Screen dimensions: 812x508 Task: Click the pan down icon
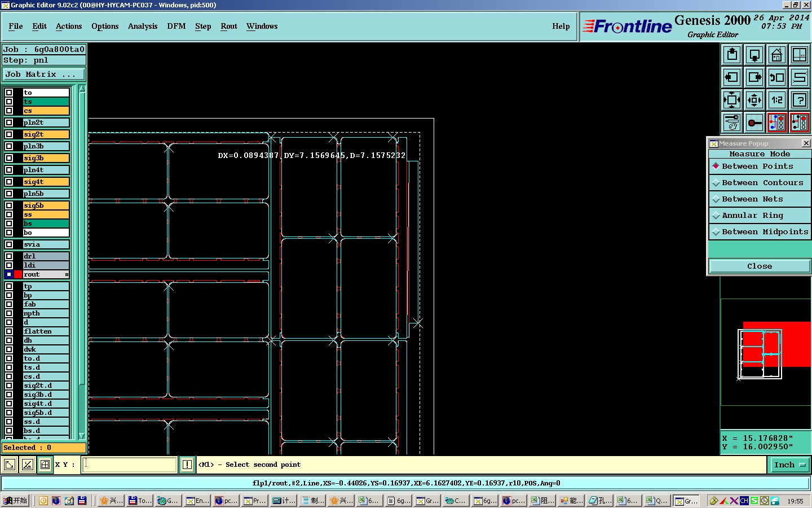754,55
